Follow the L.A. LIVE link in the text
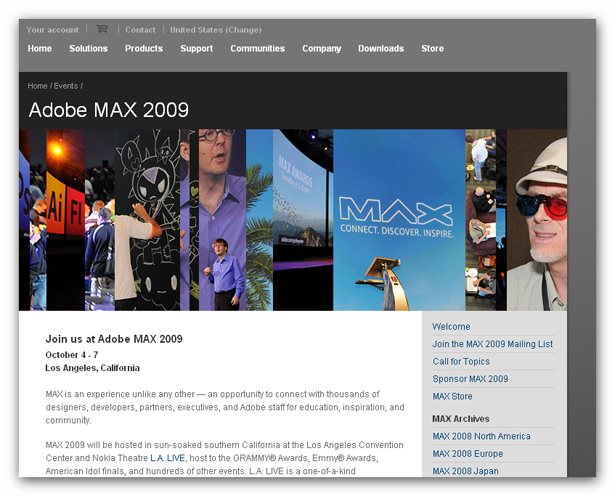 pos(167,458)
